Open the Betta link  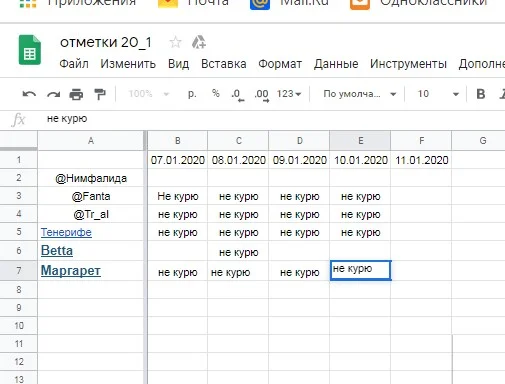click(57, 251)
